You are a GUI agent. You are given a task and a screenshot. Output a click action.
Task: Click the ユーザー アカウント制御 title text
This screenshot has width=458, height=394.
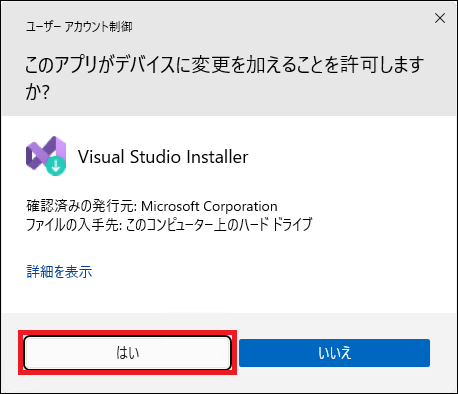tap(79, 26)
